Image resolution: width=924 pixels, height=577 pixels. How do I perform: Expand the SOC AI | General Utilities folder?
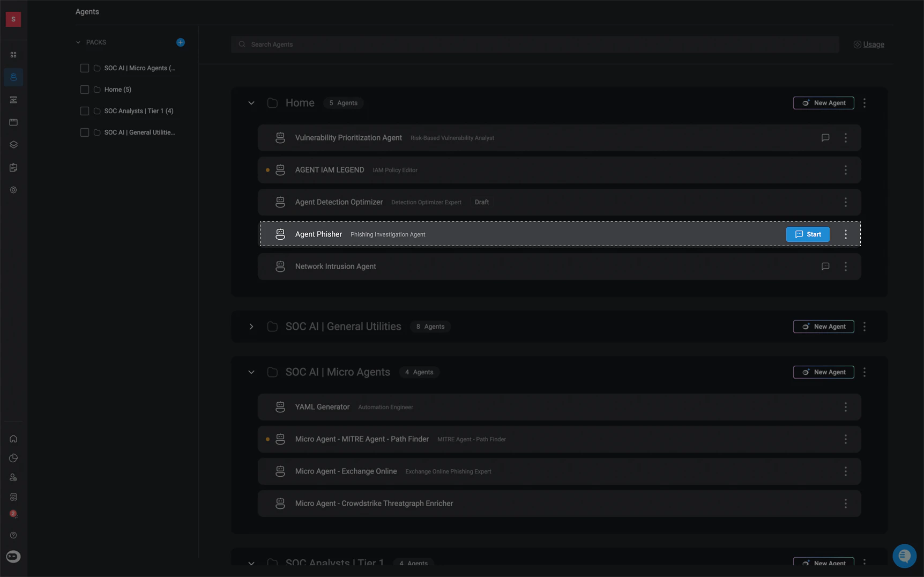tap(251, 327)
